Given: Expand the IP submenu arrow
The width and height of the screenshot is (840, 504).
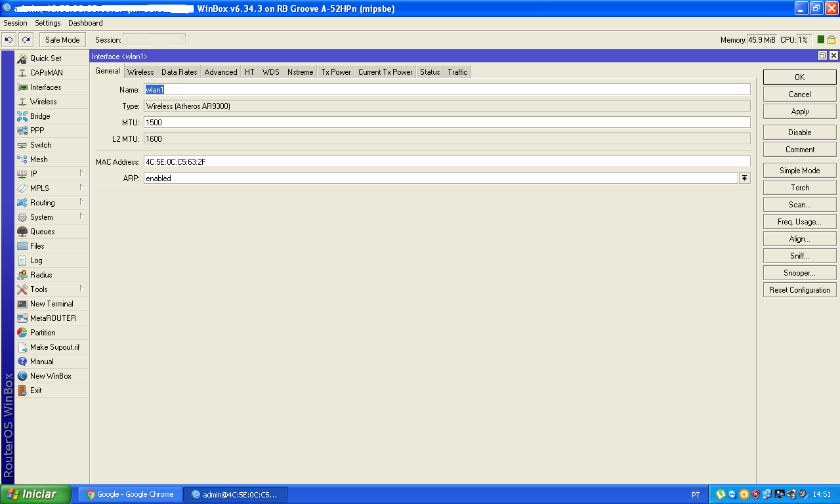Looking at the screenshot, I should [x=81, y=173].
